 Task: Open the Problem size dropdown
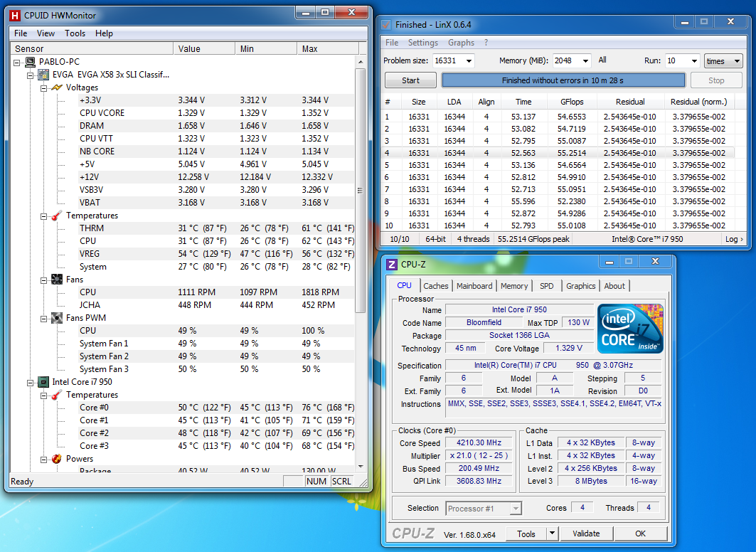click(469, 60)
